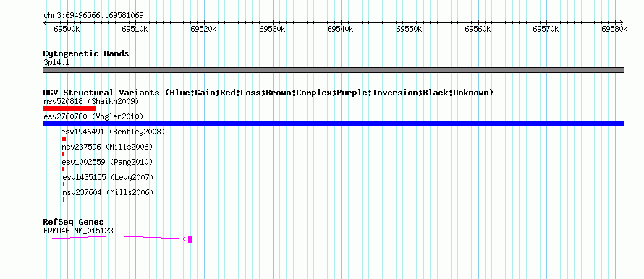
Task: Click the red marker under esv1435155
Action: click(64, 184)
